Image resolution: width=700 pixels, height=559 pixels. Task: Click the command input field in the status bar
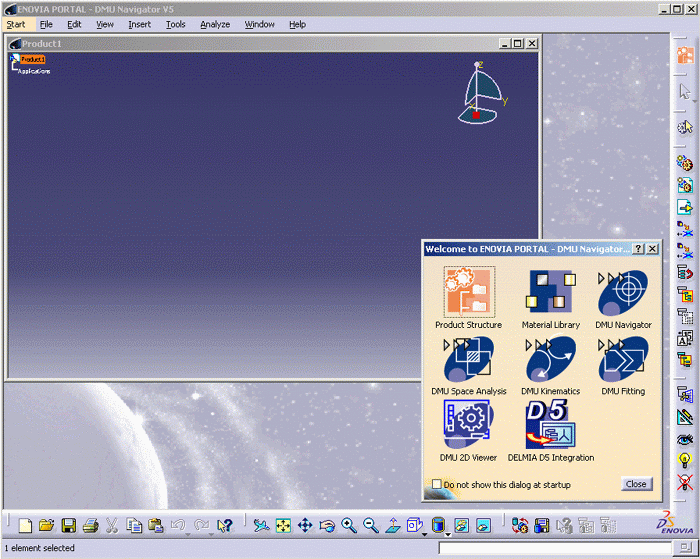555,548
